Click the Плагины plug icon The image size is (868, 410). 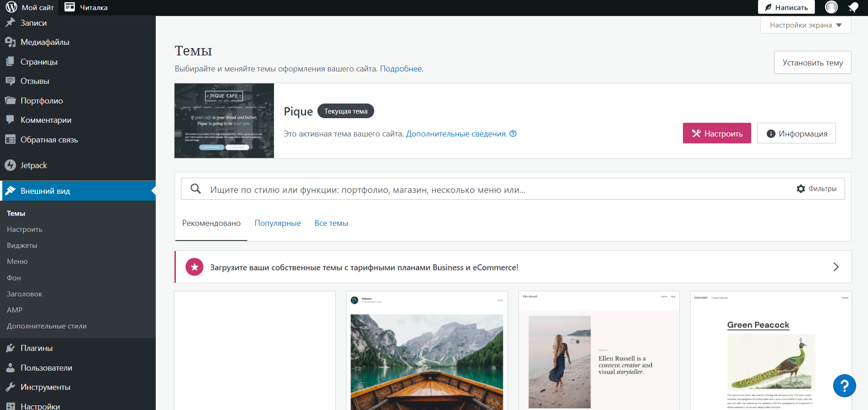[x=10, y=348]
